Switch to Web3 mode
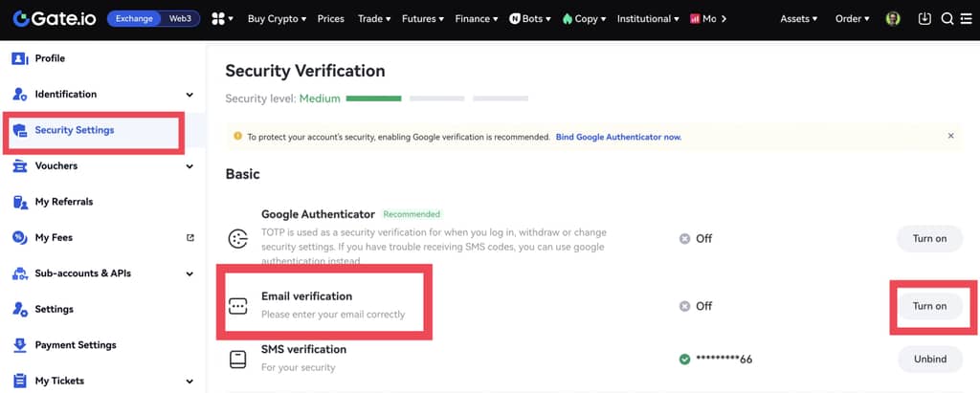The width and height of the screenshot is (980, 393). [179, 18]
